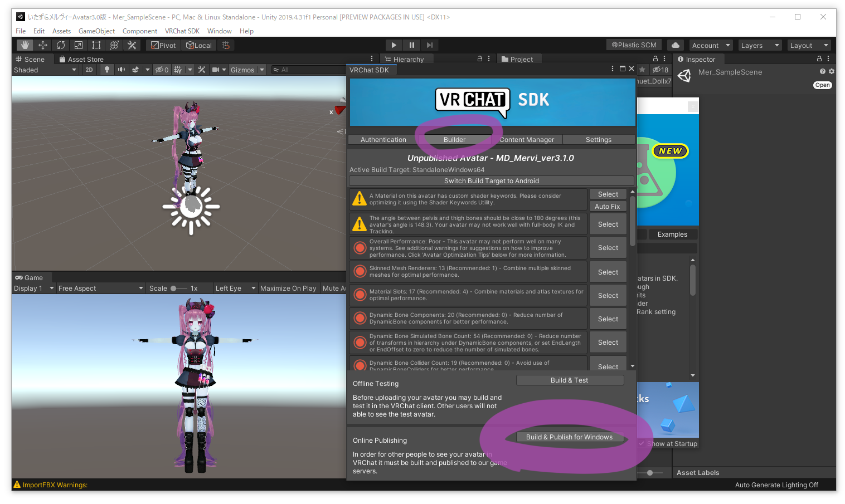Open Scene camera settings icon
Viewport: 845px width, 504px height.
(216, 70)
